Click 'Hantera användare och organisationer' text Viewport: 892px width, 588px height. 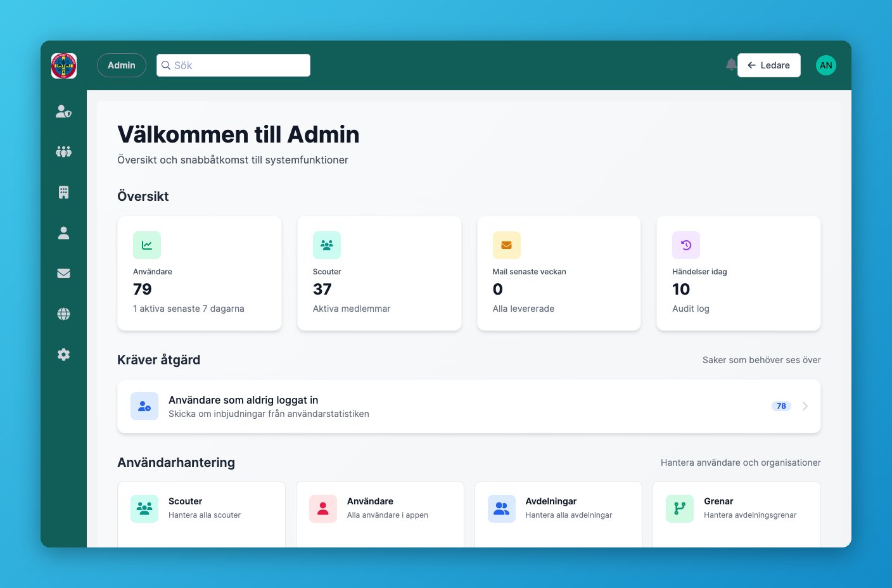tap(741, 463)
